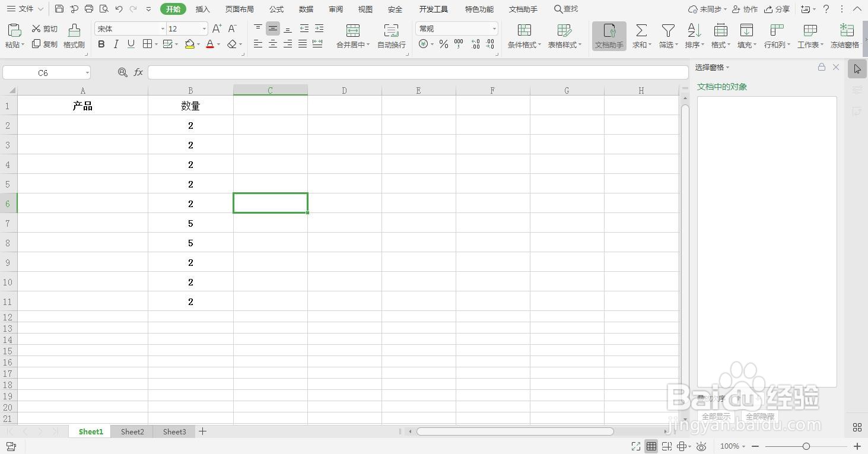This screenshot has width=868, height=454.
Task: Open the font size dropdown showing 12
Action: [x=204, y=28]
